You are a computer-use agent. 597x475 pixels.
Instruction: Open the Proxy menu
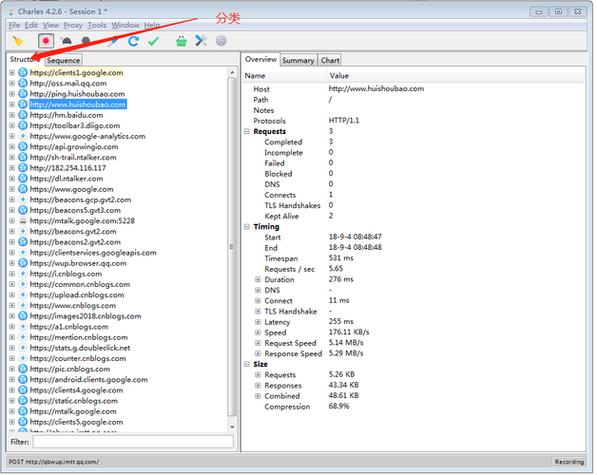tap(73, 26)
